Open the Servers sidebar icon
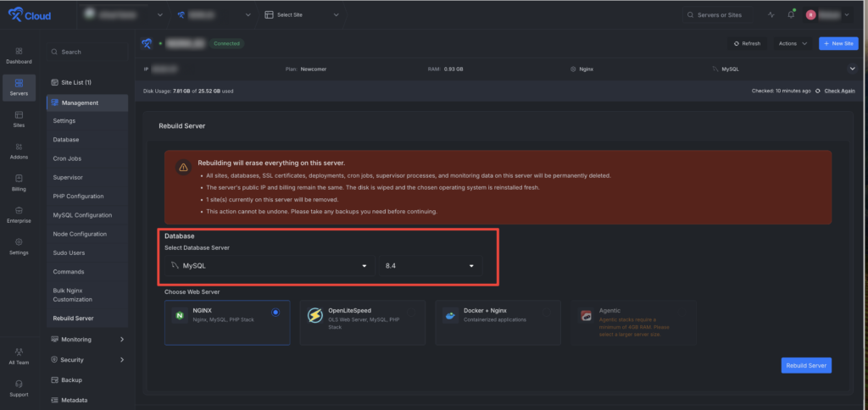 pos(19,83)
